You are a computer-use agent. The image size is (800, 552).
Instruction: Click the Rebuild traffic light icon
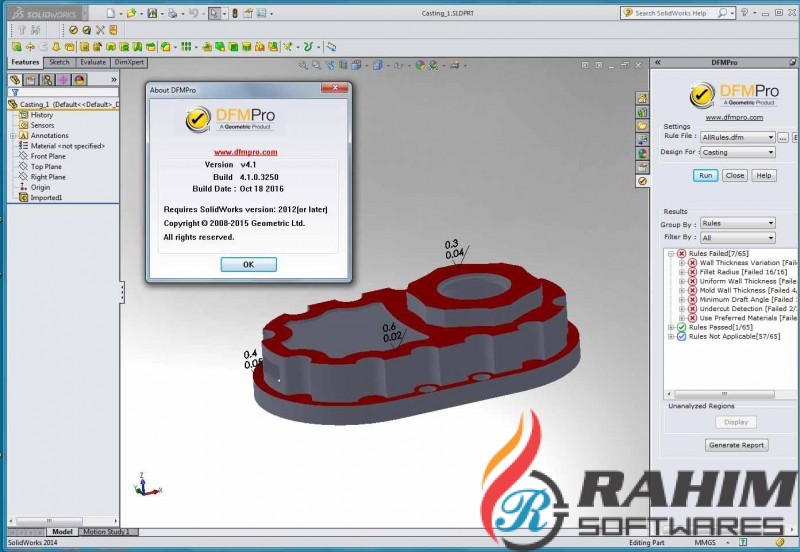235,13
